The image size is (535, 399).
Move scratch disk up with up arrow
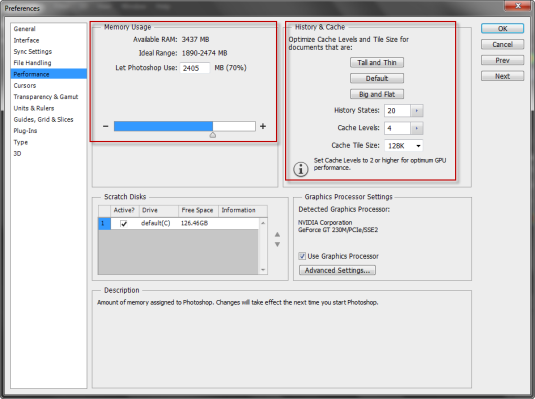(x=277, y=234)
